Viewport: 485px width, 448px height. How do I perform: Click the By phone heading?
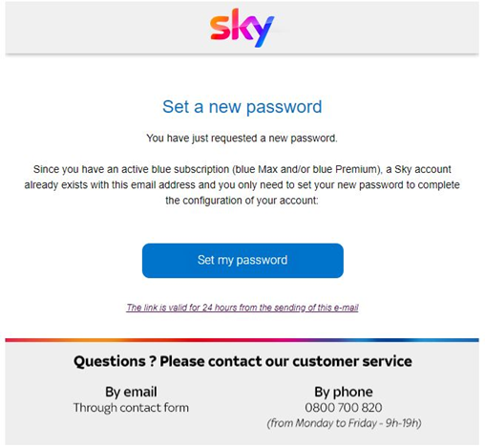click(344, 392)
